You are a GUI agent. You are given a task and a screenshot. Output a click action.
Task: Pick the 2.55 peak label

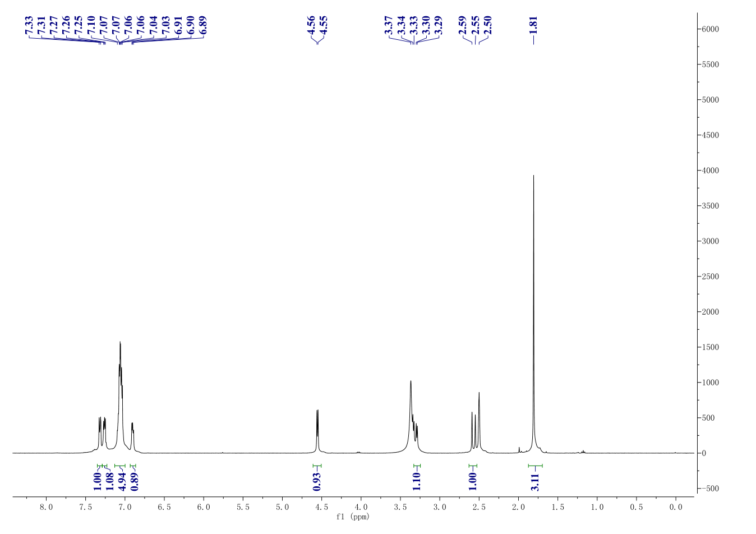click(475, 26)
